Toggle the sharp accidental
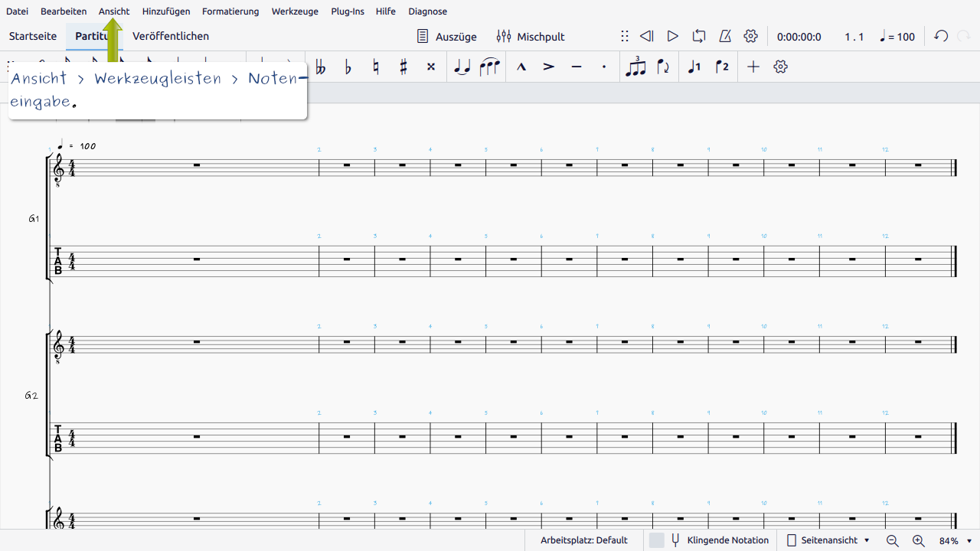Viewport: 980px width, 551px height. pyautogui.click(x=403, y=67)
